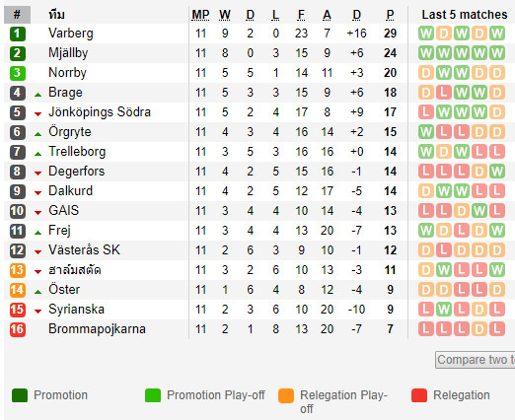Screen dimensions: 515x420
Task: Click the orange rank 13 badge
Action: [18, 270]
